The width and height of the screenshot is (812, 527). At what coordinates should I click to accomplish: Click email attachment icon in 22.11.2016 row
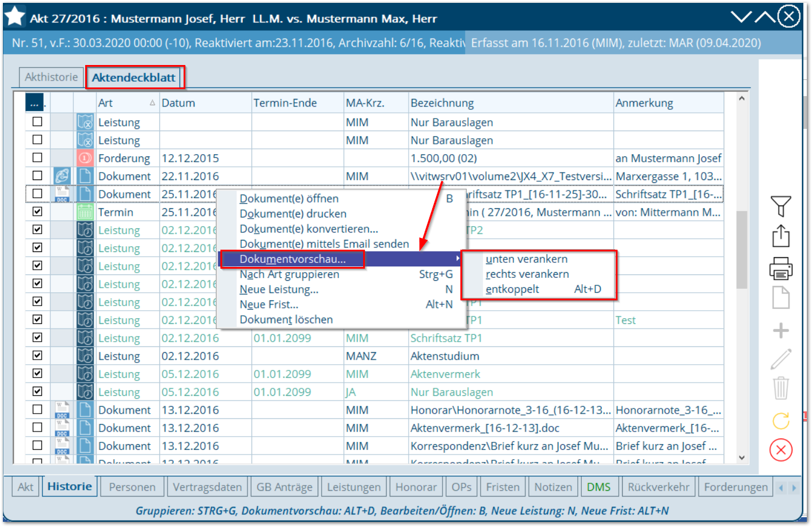(x=62, y=175)
